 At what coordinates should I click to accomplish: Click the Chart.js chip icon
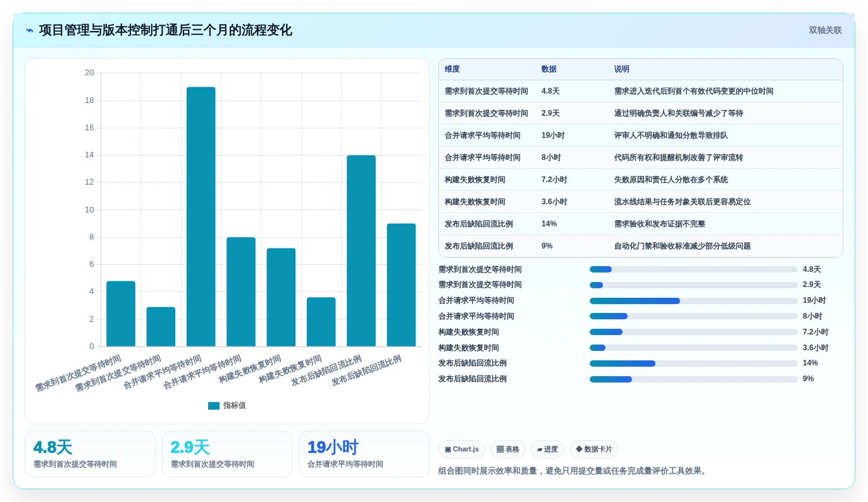pyautogui.click(x=448, y=450)
